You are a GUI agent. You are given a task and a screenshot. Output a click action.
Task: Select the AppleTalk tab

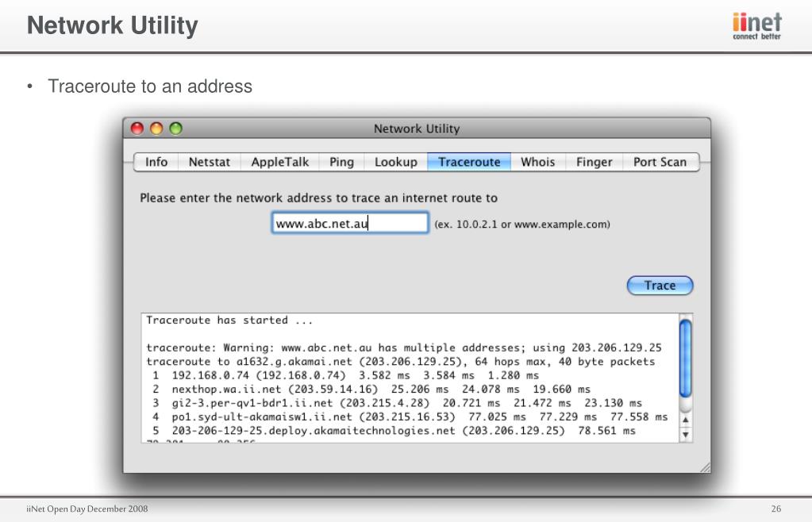(x=279, y=162)
